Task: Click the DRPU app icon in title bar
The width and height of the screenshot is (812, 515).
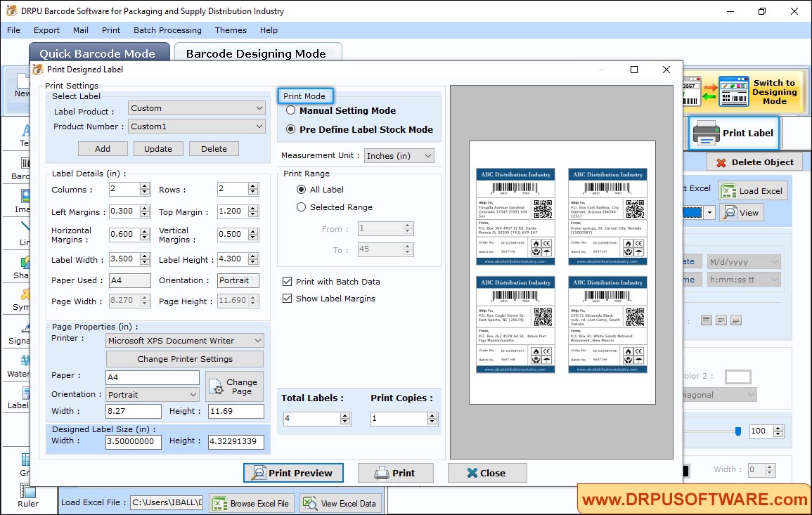Action: tap(11, 11)
